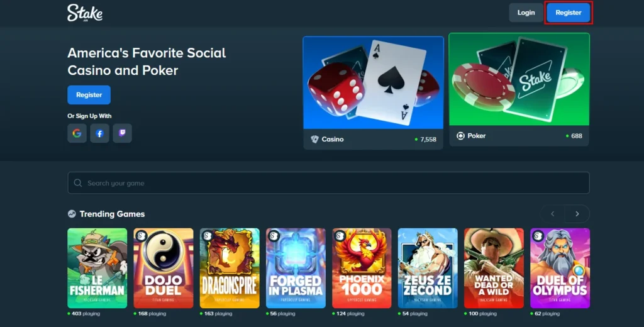
Task: Show next trending games with right arrow
Action: click(x=577, y=214)
